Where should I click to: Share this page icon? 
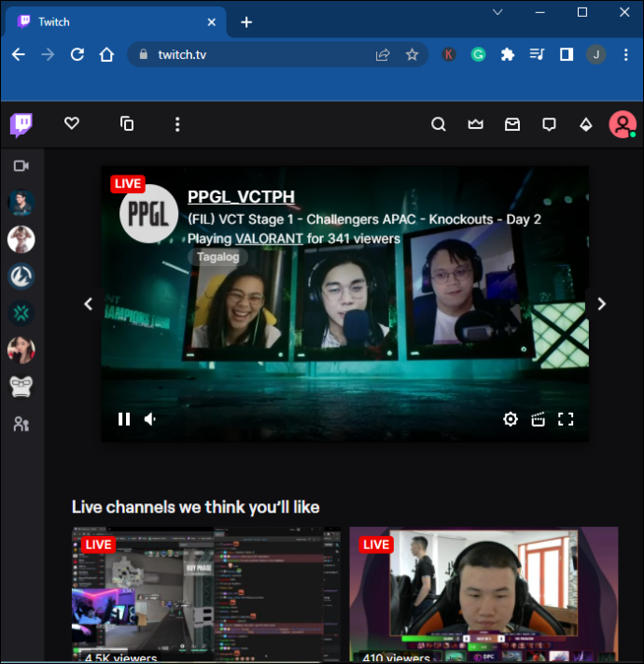[383, 54]
